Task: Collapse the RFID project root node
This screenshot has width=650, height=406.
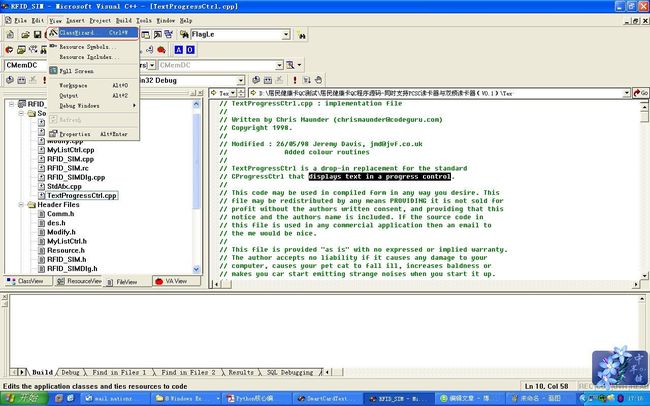Action: pos(12,104)
